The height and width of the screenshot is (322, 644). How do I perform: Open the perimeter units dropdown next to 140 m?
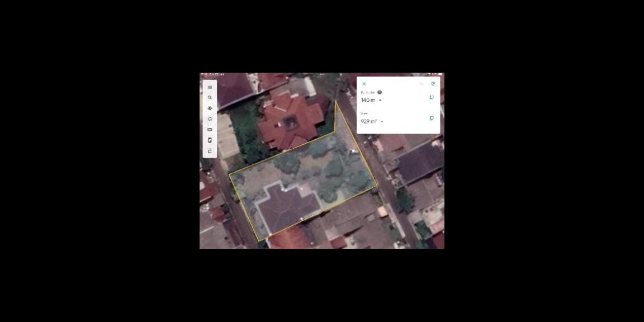pyautogui.click(x=380, y=100)
